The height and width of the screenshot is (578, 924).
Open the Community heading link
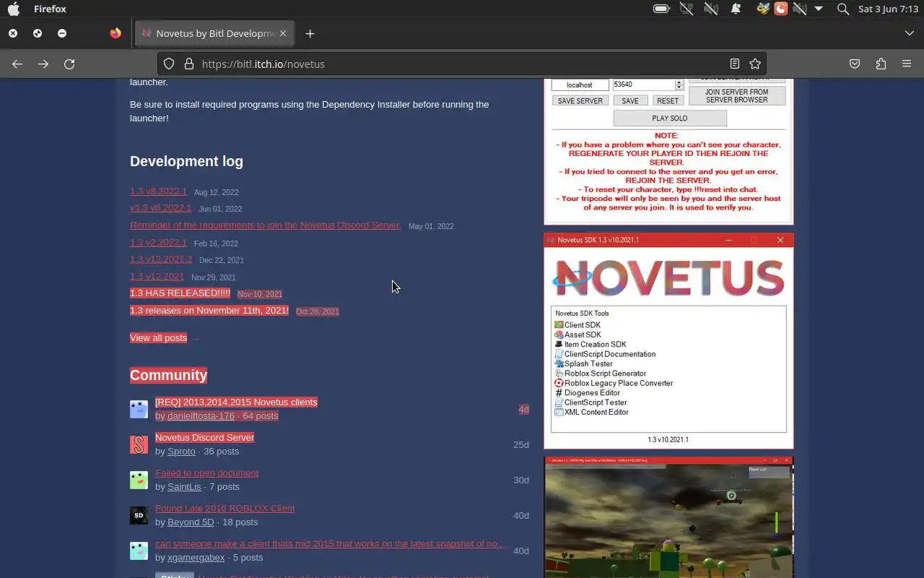168,375
